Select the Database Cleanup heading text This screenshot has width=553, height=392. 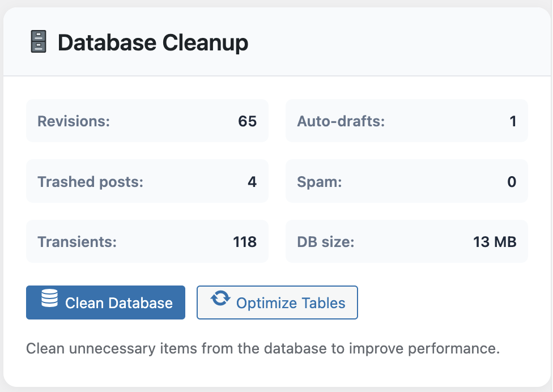(153, 42)
